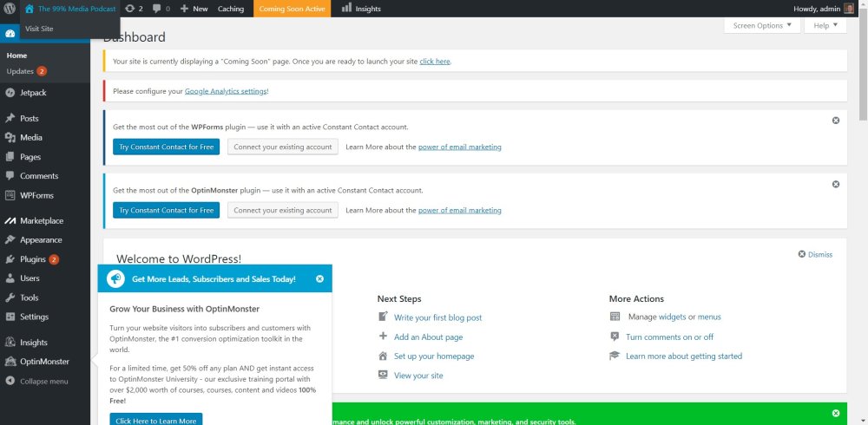The image size is (868, 425).
Task: Try Constant Contact for Free for OptinMonster
Action: click(x=166, y=210)
